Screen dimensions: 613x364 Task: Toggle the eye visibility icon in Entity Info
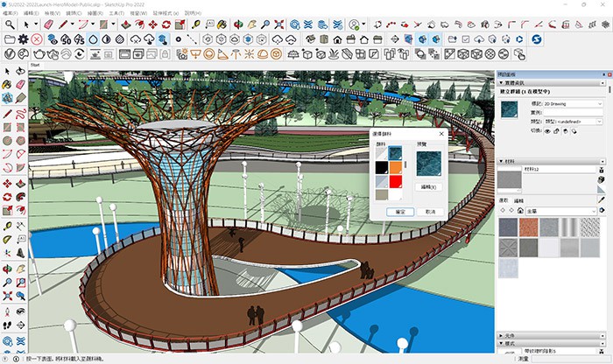(547, 131)
